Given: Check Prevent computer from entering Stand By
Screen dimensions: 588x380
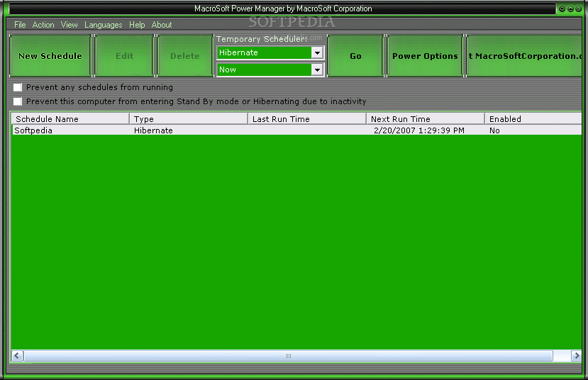Looking at the screenshot, I should tap(17, 101).
